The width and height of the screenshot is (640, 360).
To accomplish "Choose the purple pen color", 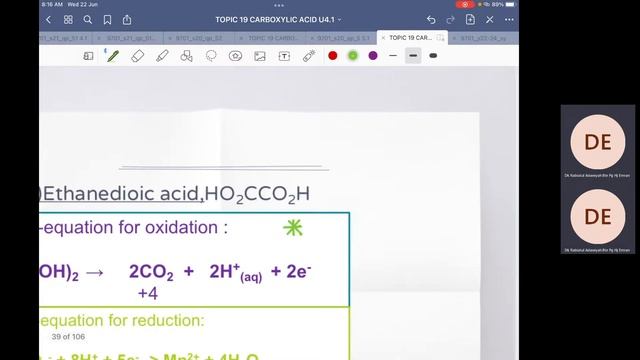I will click(373, 56).
